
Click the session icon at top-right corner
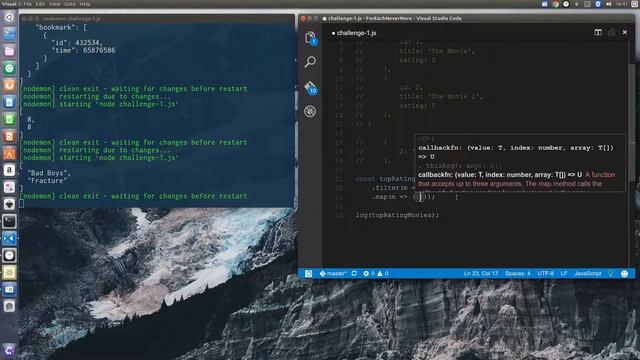coord(635,4)
